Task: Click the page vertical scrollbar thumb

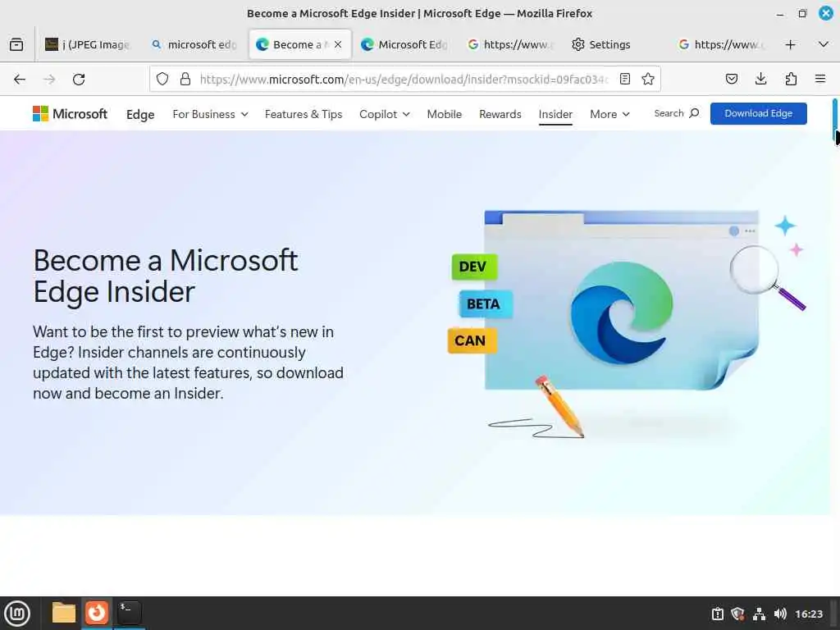Action: coord(835,121)
